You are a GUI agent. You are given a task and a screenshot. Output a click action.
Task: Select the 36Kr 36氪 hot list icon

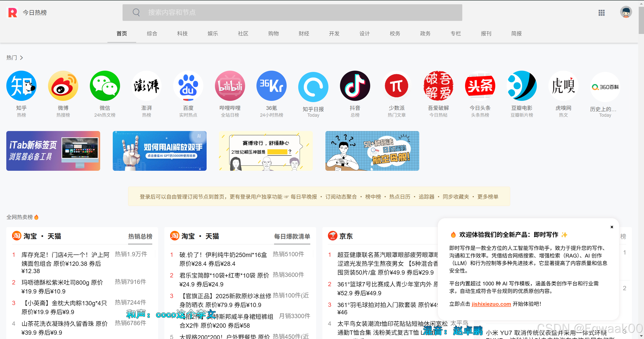tap(271, 86)
